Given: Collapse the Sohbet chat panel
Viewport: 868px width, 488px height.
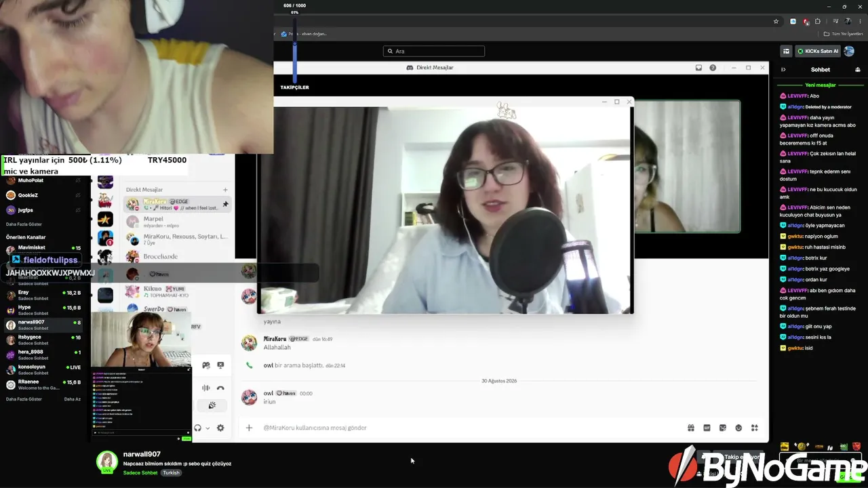Looking at the screenshot, I should coord(783,70).
